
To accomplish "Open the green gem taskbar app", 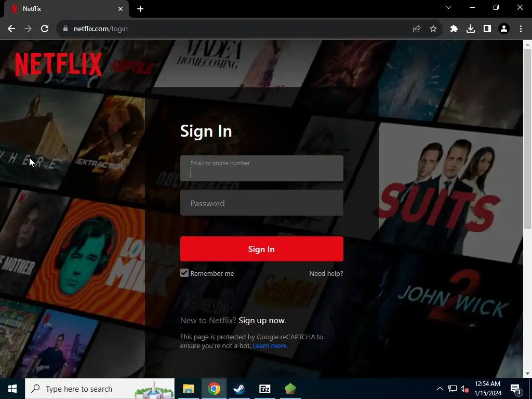I will 290,389.
